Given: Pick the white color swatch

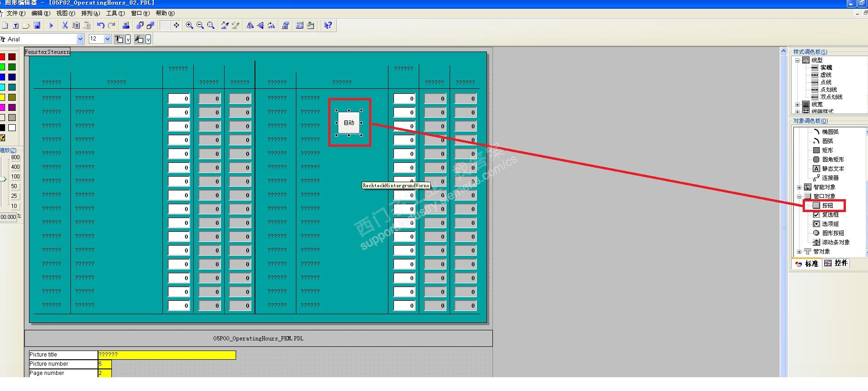Looking at the screenshot, I should click(12, 128).
